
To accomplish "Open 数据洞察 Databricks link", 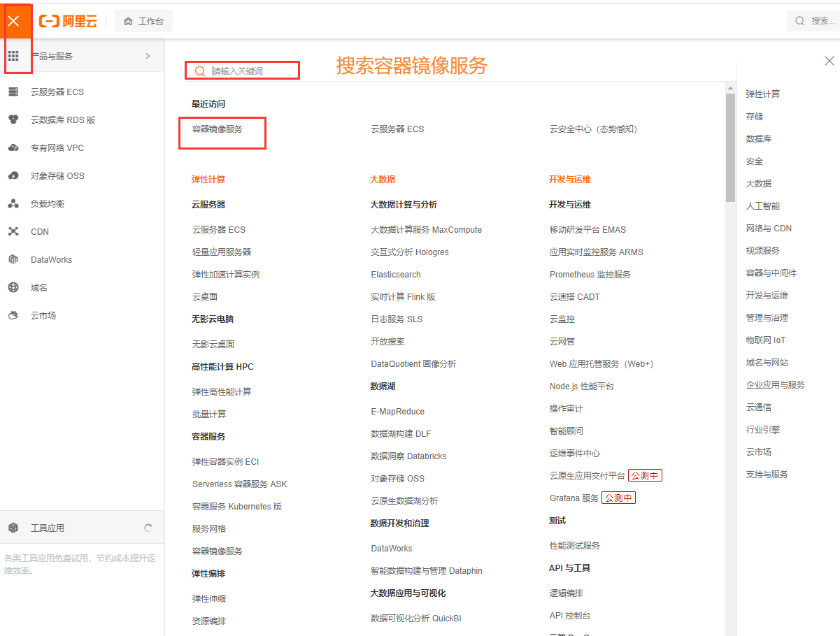I will [408, 456].
